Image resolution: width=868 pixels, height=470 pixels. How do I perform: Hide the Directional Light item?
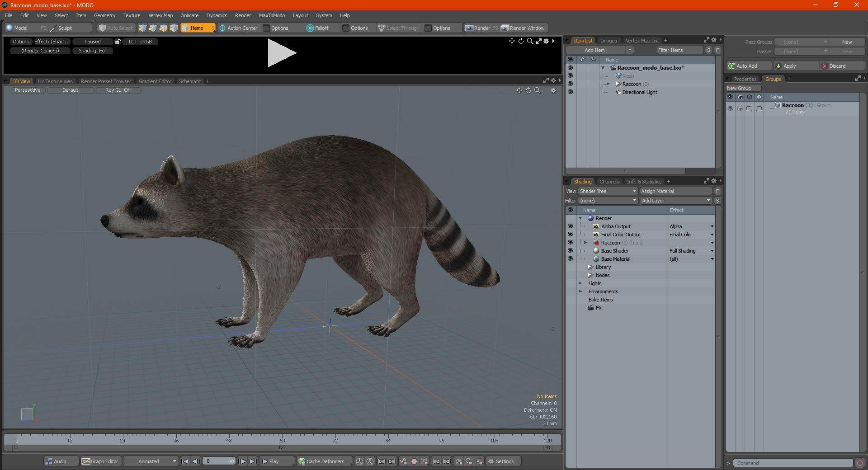pyautogui.click(x=570, y=92)
